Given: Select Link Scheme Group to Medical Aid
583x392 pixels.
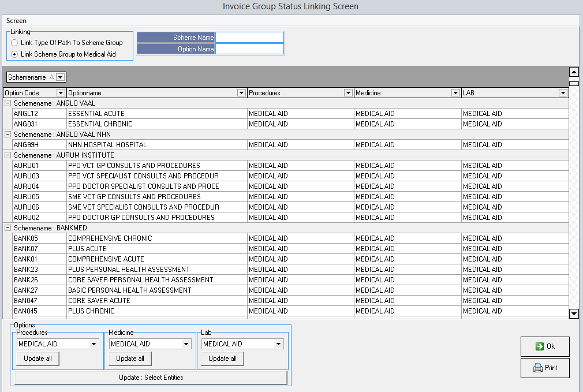Looking at the screenshot, I should pos(14,54).
